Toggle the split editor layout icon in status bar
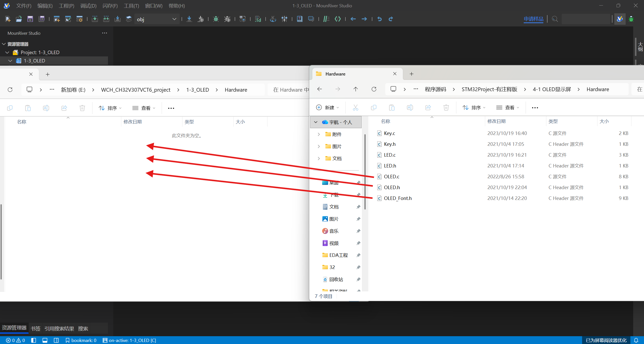The width and height of the screenshot is (644, 344). (x=56, y=340)
